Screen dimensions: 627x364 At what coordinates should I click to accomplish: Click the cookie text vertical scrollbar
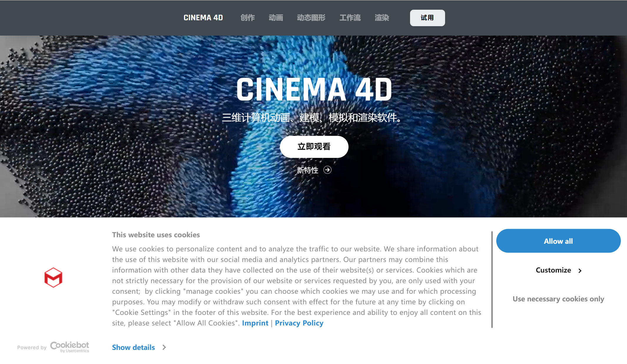(x=492, y=280)
